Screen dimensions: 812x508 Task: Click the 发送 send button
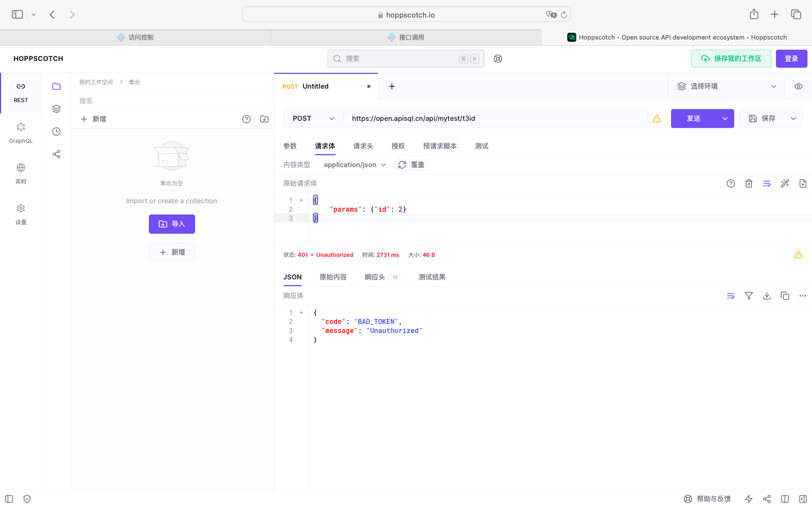click(x=694, y=119)
